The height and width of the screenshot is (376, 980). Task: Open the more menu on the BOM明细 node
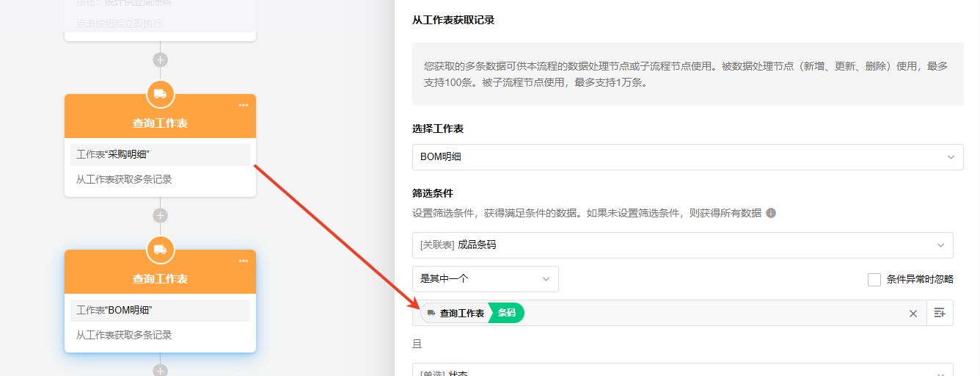[244, 261]
